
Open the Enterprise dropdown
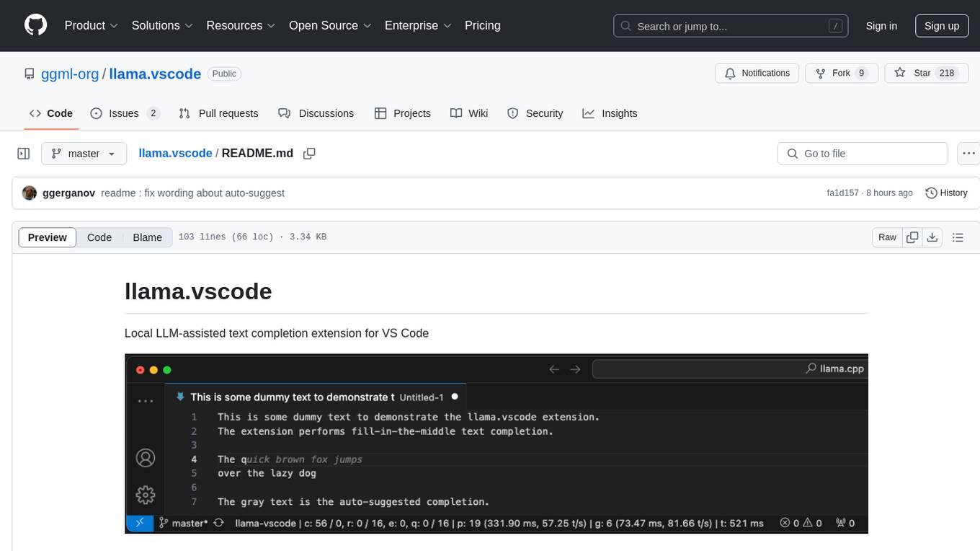(418, 25)
